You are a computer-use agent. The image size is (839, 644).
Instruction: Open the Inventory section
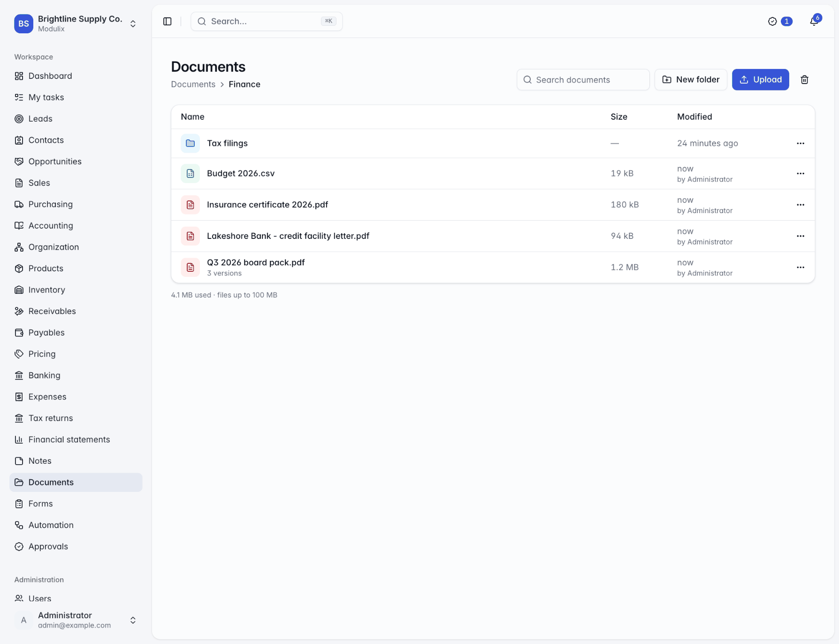(x=76, y=290)
